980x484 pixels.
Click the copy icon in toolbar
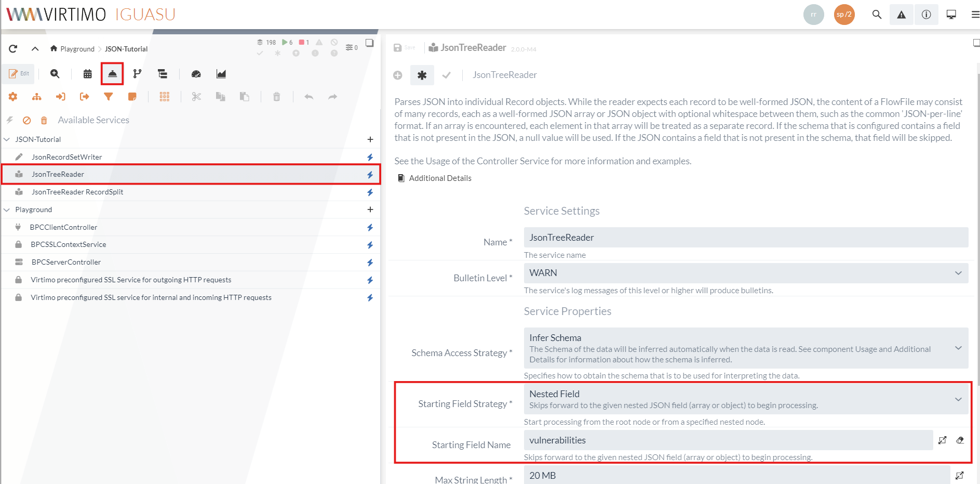(x=221, y=97)
